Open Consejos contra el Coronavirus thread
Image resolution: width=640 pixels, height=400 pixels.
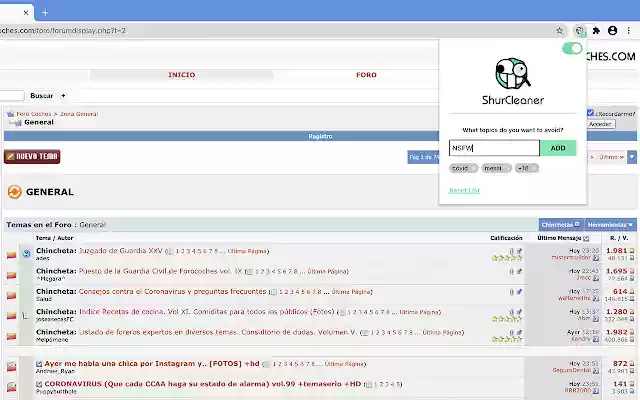[172, 291]
